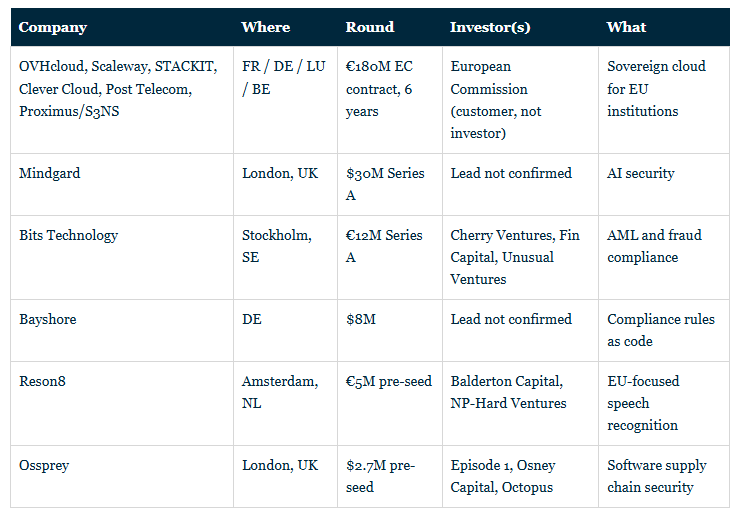The image size is (741, 514).
Task: Click the €180M EC contract cell
Action: 390,100
